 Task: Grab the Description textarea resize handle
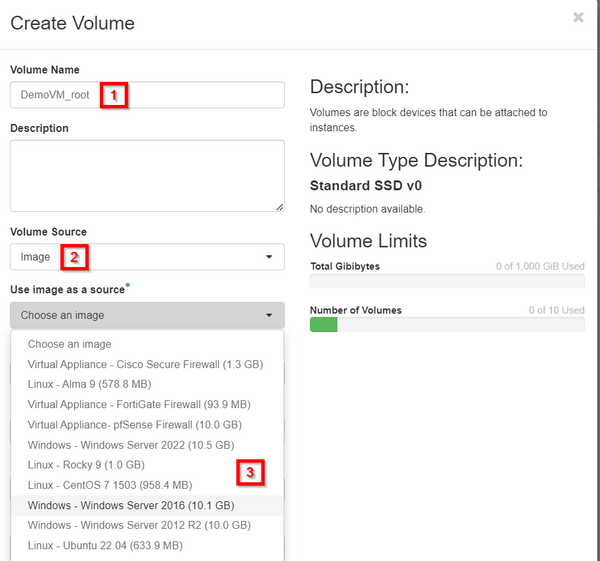pos(280,207)
